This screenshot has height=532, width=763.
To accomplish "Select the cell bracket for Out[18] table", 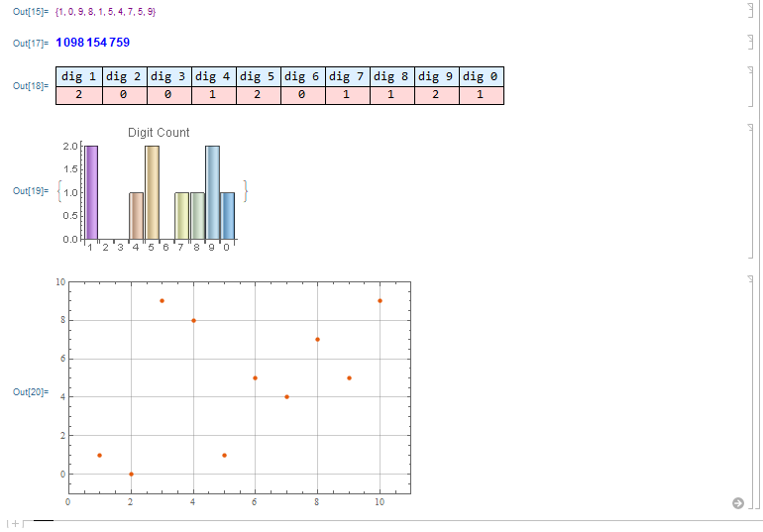I will (750, 86).
